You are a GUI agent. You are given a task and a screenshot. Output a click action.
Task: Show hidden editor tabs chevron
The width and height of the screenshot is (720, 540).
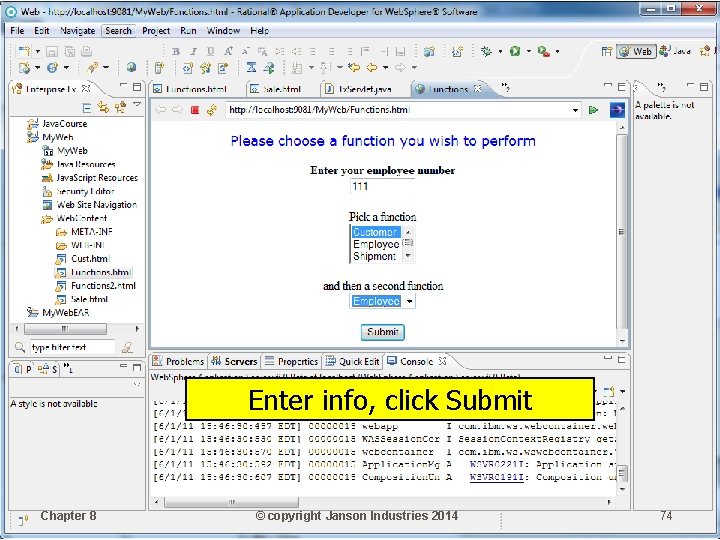505,87
